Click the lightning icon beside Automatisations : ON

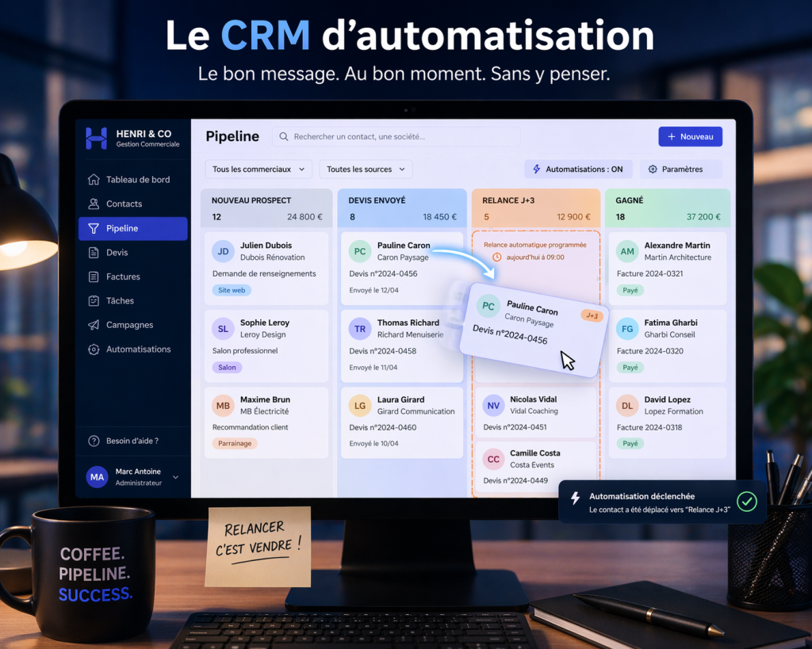click(x=537, y=170)
